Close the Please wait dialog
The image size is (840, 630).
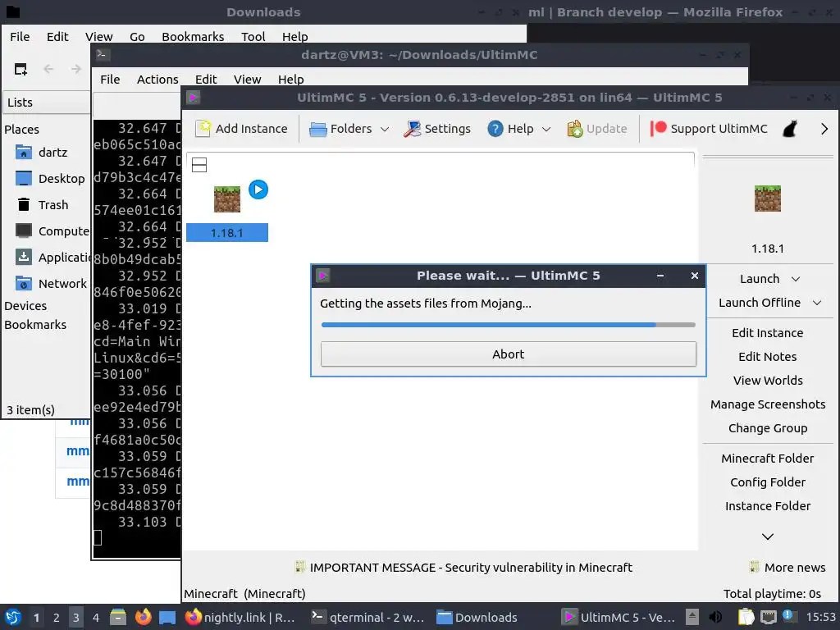(x=695, y=276)
